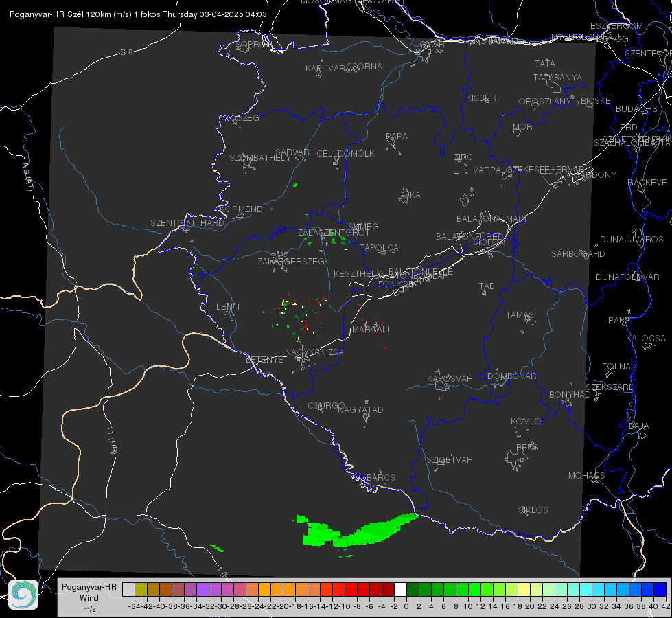Click the SIKLOS town label

pyautogui.click(x=533, y=510)
